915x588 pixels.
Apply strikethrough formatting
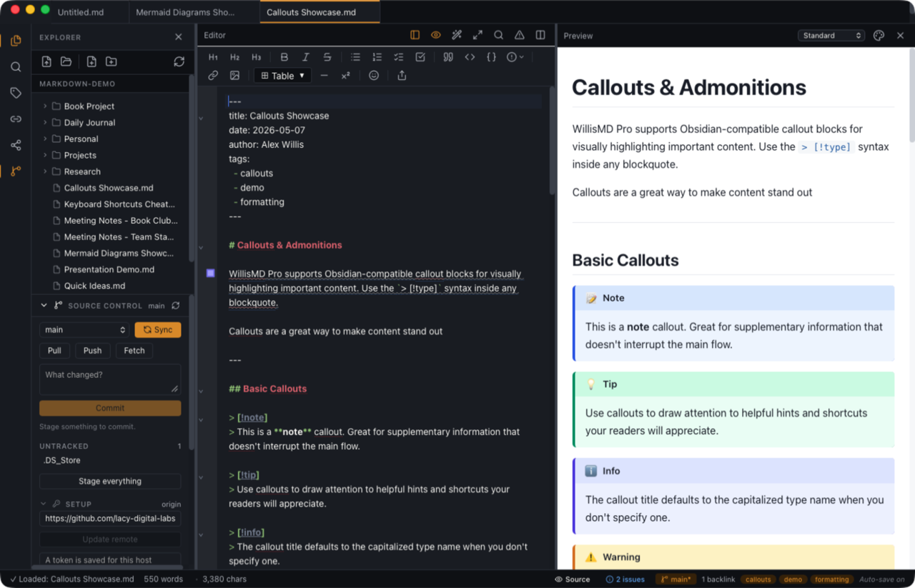coord(327,57)
